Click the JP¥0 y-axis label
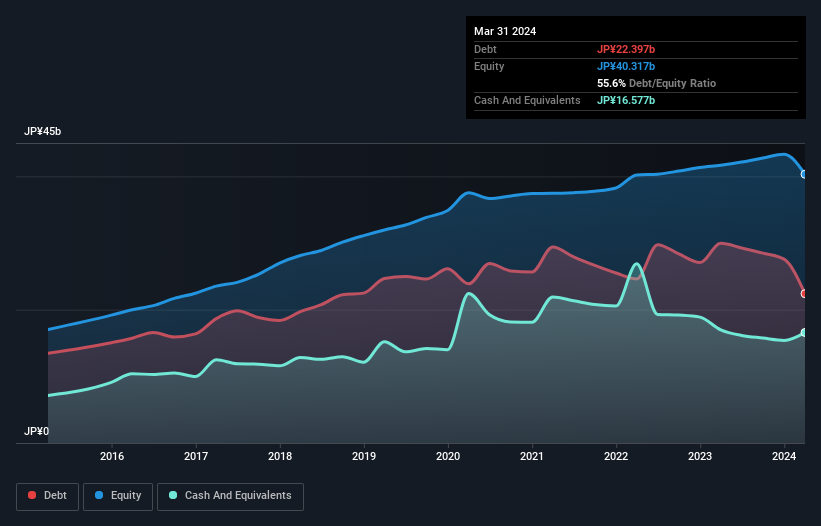The height and width of the screenshot is (526, 821). point(36,431)
